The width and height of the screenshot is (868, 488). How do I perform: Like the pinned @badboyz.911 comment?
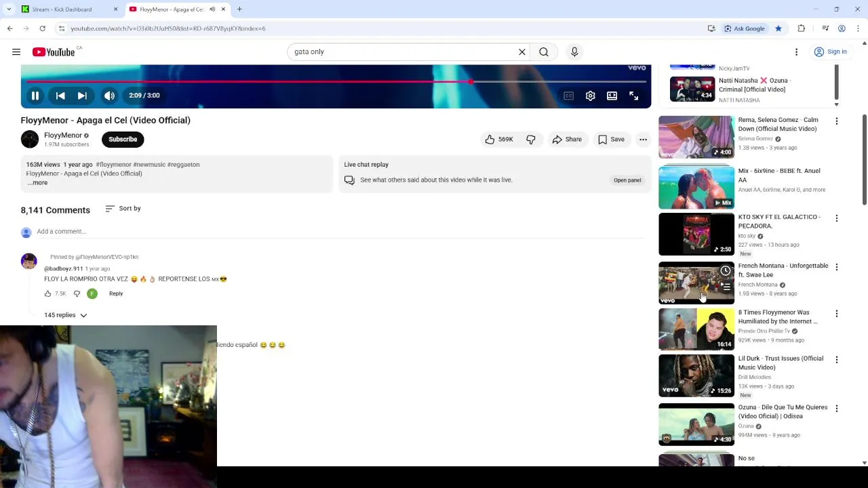pyautogui.click(x=48, y=293)
